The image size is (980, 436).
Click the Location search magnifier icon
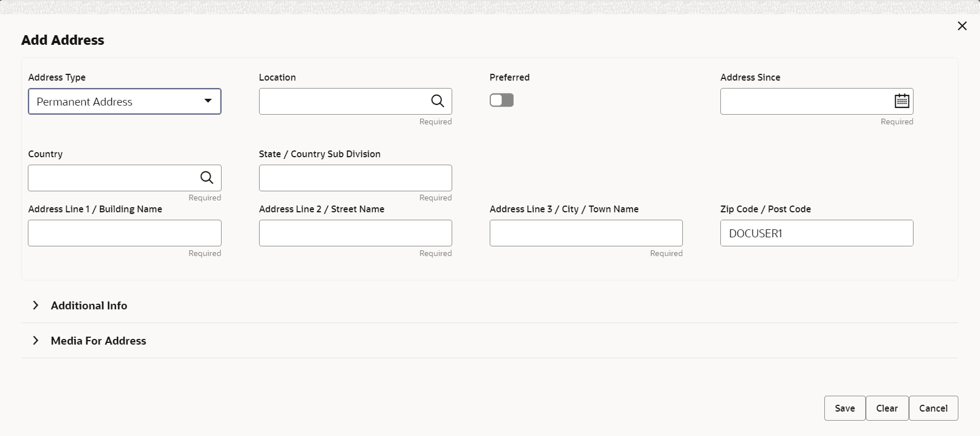pos(437,101)
